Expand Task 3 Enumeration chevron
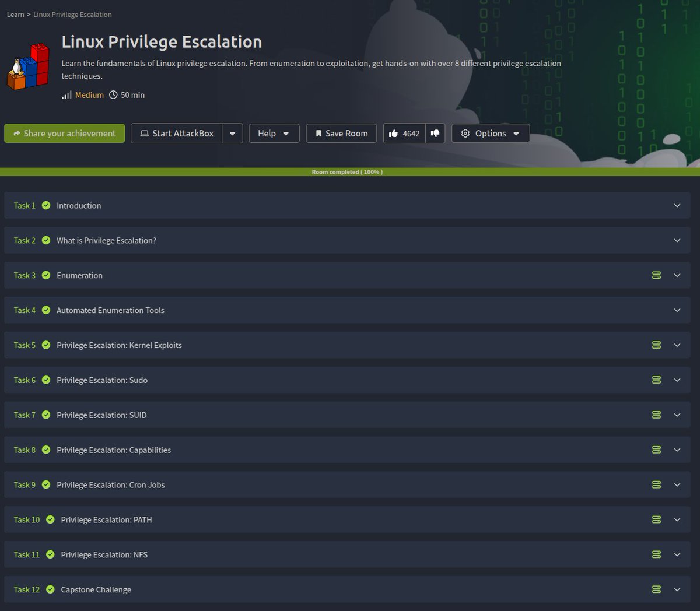Viewport: 700px width, 611px height. 677,275
